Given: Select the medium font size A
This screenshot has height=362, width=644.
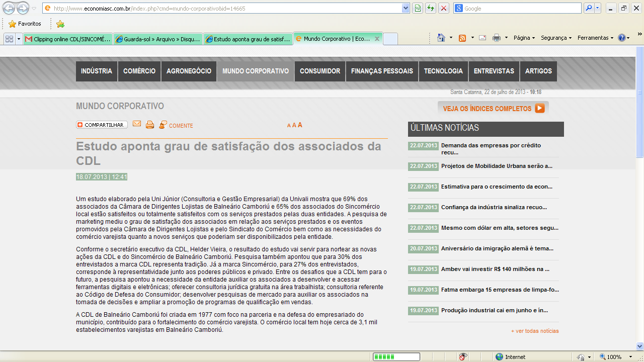Looking at the screenshot, I should [294, 125].
